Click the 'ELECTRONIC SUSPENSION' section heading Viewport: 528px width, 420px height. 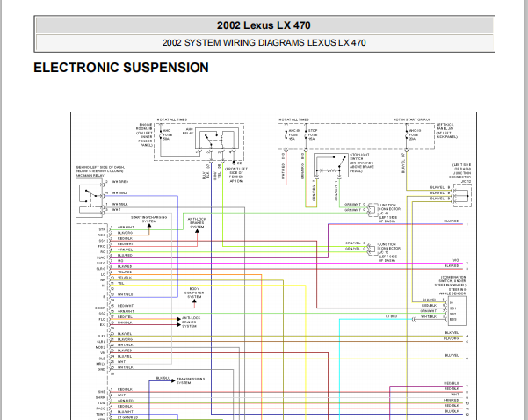click(121, 68)
